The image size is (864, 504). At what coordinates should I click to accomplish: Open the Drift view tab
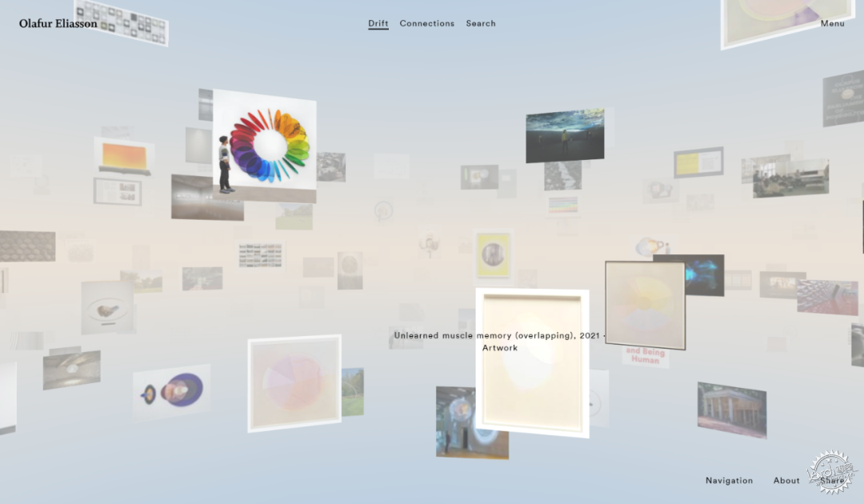click(x=378, y=24)
